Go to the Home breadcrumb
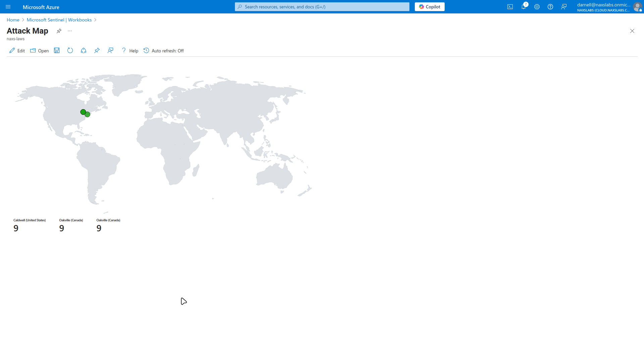Screen dimensions: 644x360 13,20
